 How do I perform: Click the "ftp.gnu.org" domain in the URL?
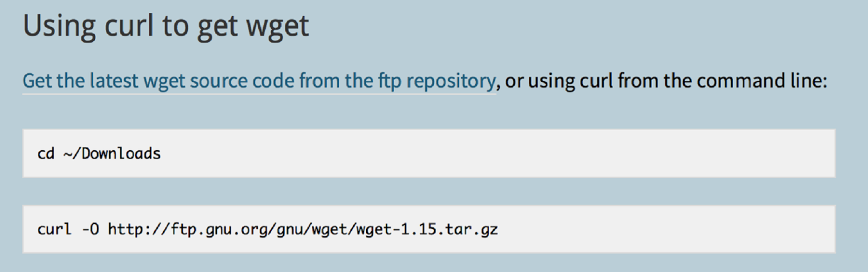(x=219, y=229)
